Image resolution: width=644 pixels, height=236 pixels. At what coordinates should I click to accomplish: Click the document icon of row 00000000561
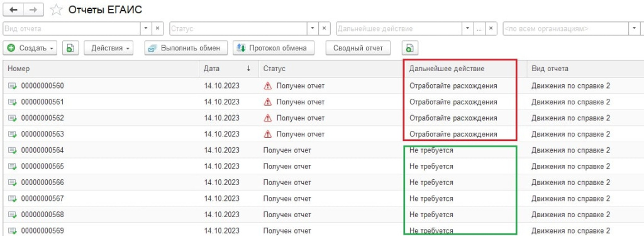(x=13, y=102)
